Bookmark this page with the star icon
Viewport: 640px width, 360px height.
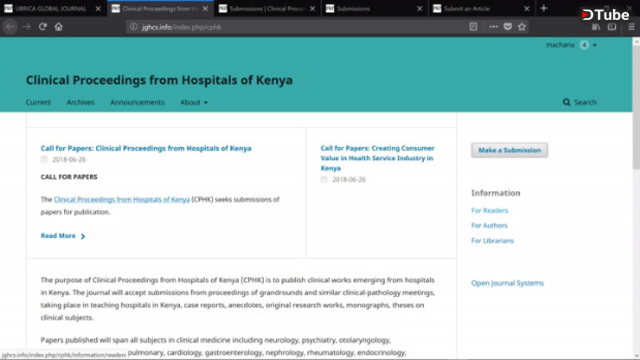(522, 27)
